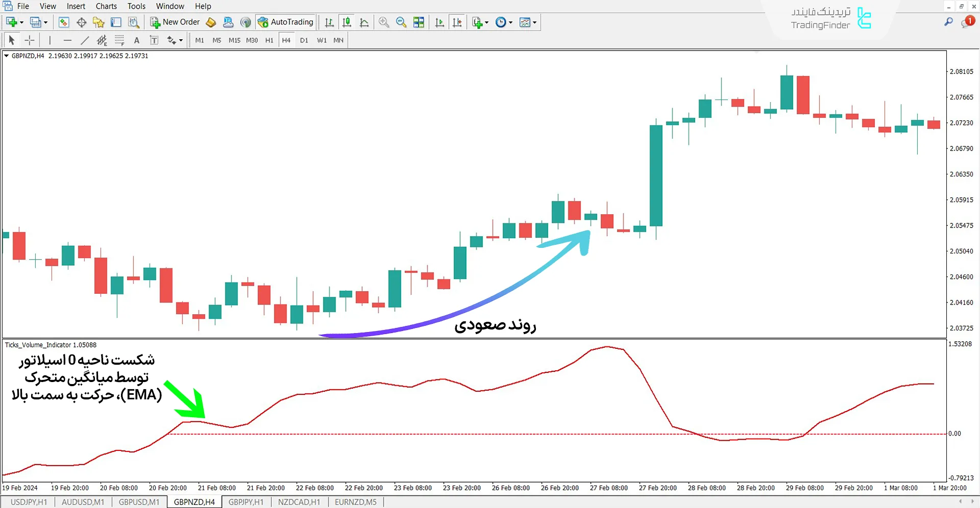Switch to the GBPJPY,H1 chart tab

(x=246, y=502)
